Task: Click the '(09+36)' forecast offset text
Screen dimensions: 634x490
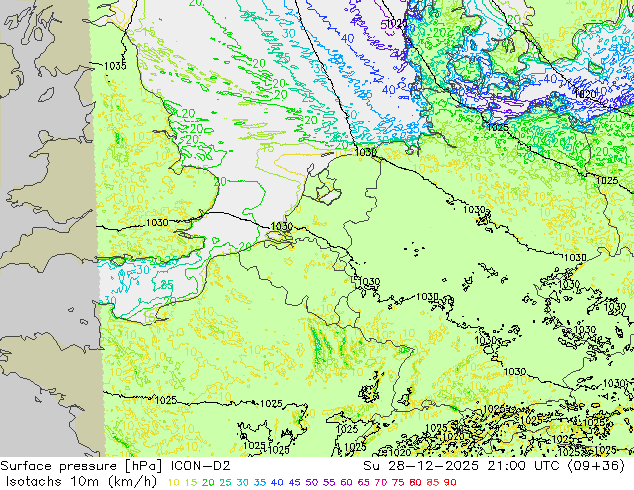Action: coord(595,466)
